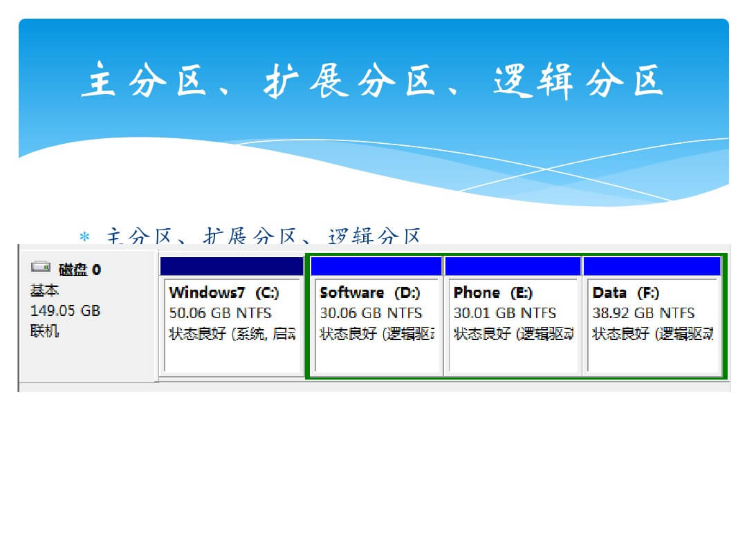The image size is (747, 560).
Task: Click the asterisk bullet before the subtitle line
Action: coord(84,237)
